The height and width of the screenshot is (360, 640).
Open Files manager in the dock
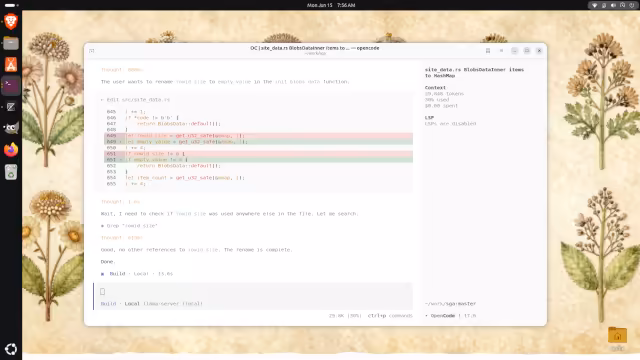(11, 43)
